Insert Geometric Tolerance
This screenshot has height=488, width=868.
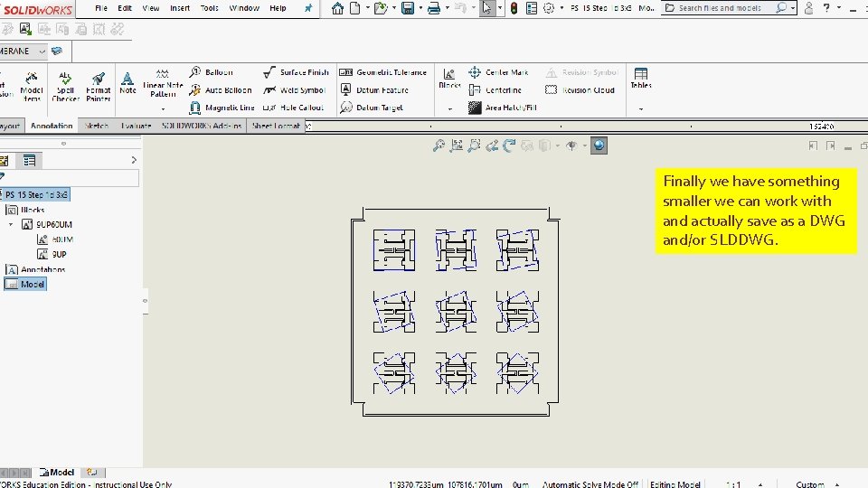pyautogui.click(x=382, y=72)
